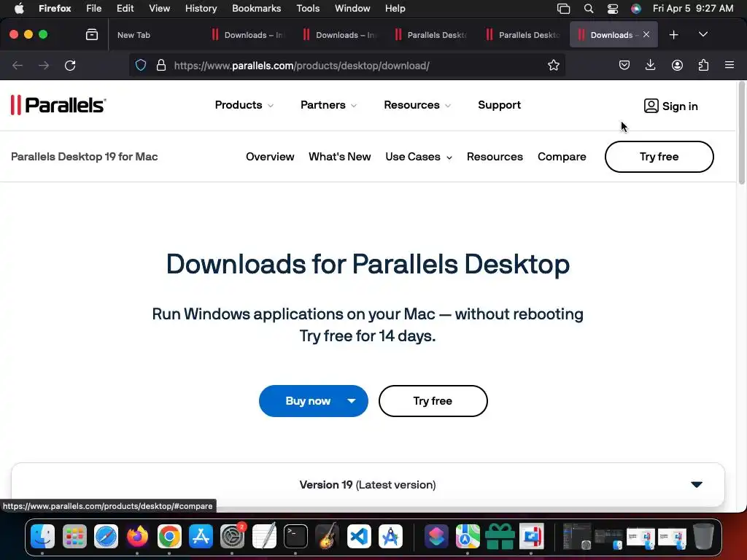Open the Buy now dropdown arrow

352,401
